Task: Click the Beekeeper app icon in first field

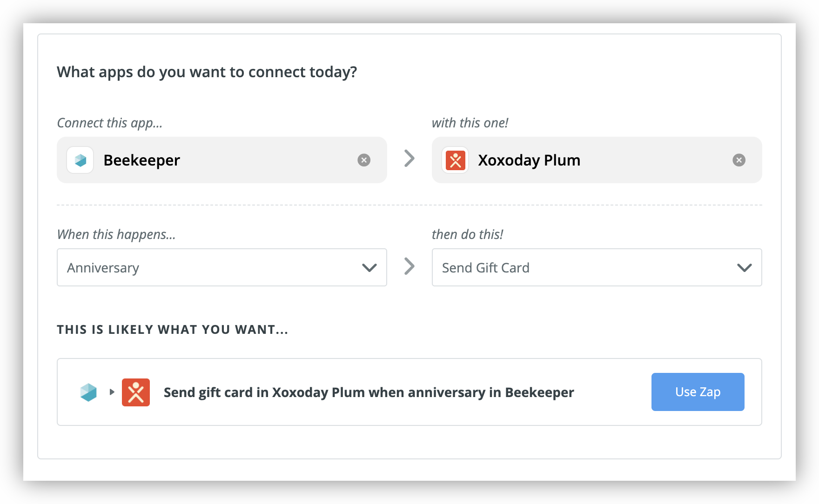Action: 80,160
